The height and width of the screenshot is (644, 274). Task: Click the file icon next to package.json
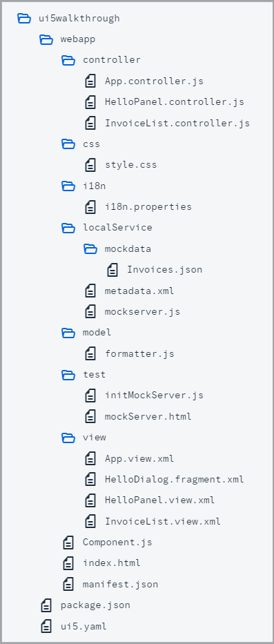tap(46, 605)
